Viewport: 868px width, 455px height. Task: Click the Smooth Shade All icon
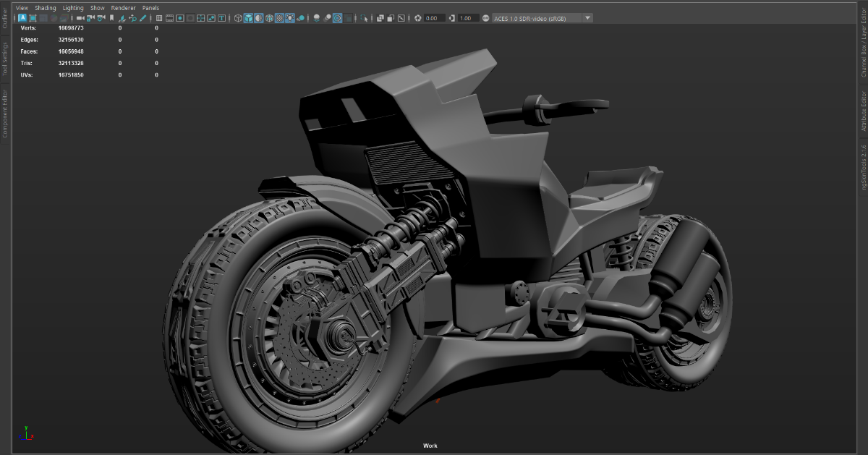point(248,18)
